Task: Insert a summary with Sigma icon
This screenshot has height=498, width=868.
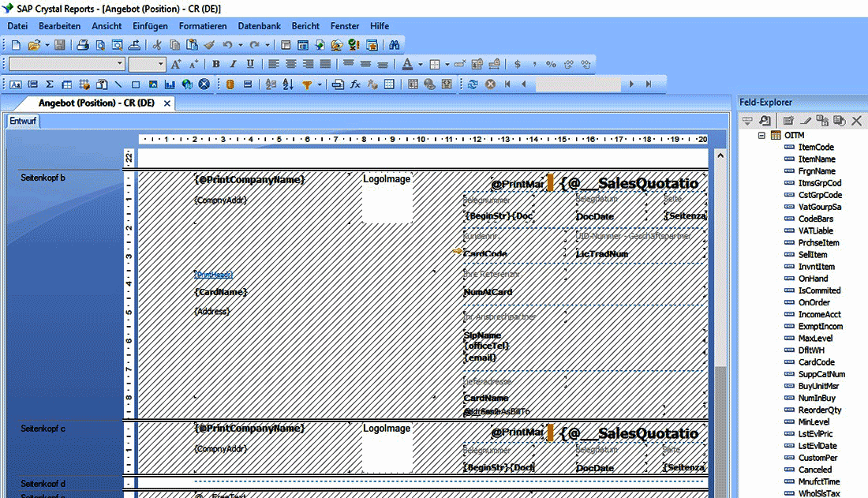Action: click(50, 84)
